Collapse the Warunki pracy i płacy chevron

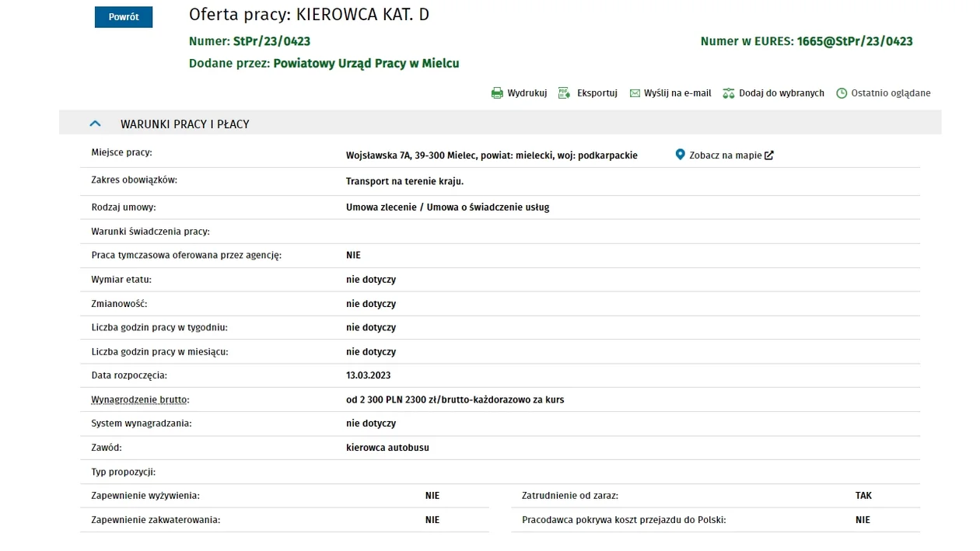(x=96, y=124)
